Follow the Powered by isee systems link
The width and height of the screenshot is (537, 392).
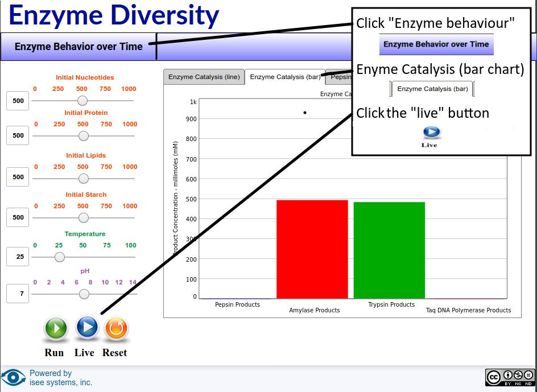pos(60,378)
